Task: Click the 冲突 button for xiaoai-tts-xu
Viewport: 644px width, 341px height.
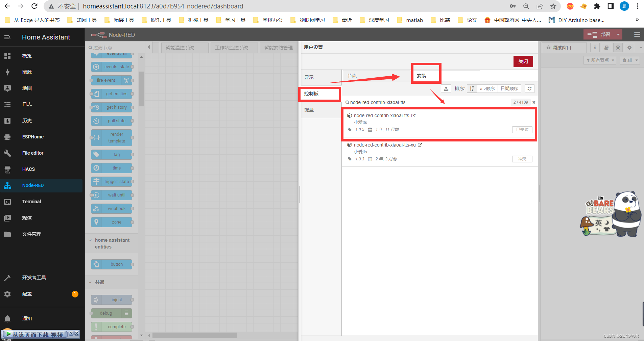Action: 522,159
